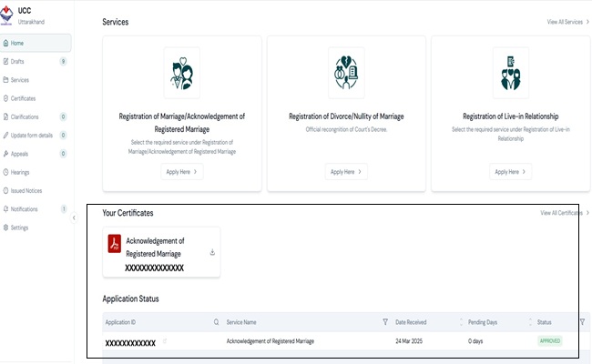Image resolution: width=592 pixels, height=364 pixels.
Task: Click the APPROVED status badge
Action: pos(549,340)
